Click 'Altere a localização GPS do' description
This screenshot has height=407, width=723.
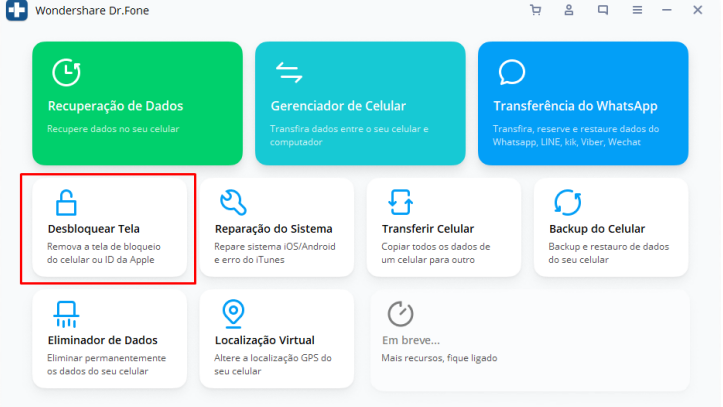(273, 358)
